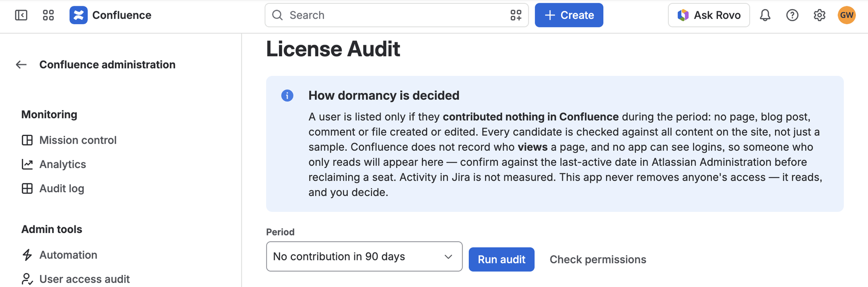Click the Period dropdown chevron
868x287 pixels.
(x=448, y=257)
